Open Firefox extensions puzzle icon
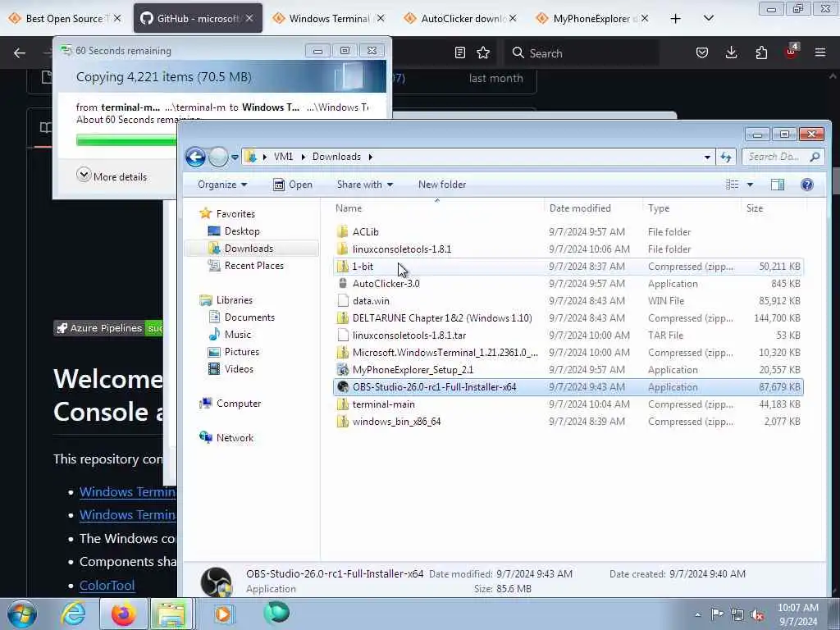This screenshot has height=630, width=840. (x=761, y=52)
